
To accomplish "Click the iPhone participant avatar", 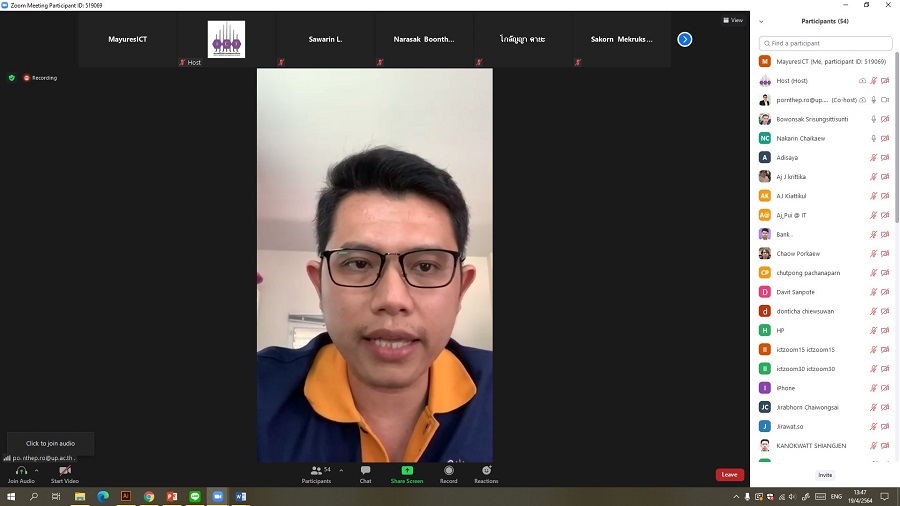I will (765, 388).
